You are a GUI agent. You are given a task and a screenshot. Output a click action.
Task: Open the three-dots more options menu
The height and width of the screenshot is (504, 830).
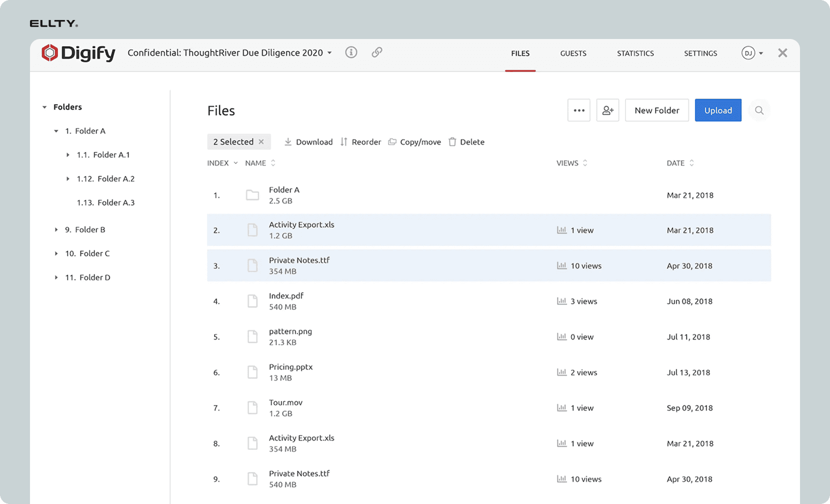(579, 110)
